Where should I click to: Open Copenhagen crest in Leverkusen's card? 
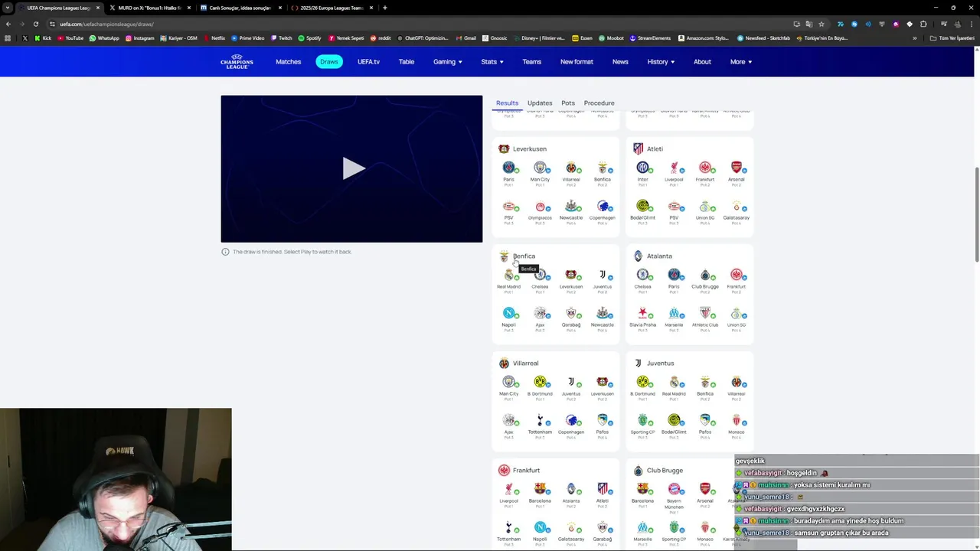(x=603, y=207)
